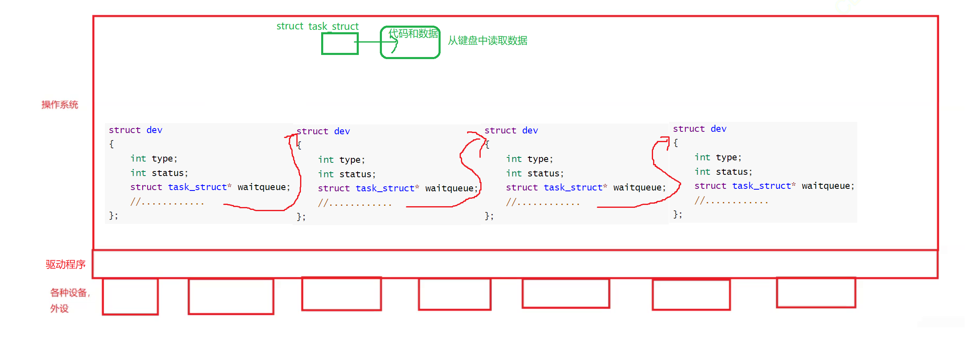The width and height of the screenshot is (980, 357).
Task: Click the small empty green task_struct box
Action: [x=340, y=44]
